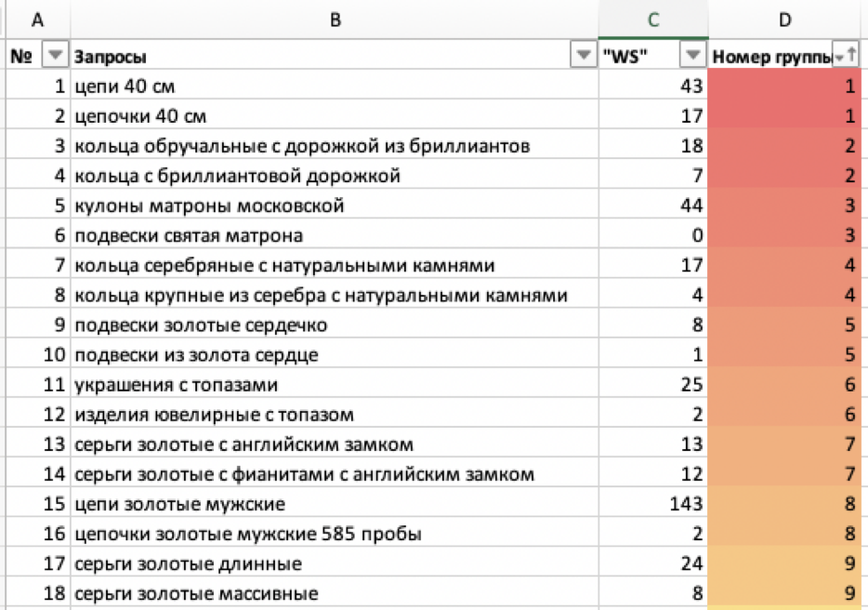
Task: Select cell "изделия ювелирные с топазом"
Action: 335,415
